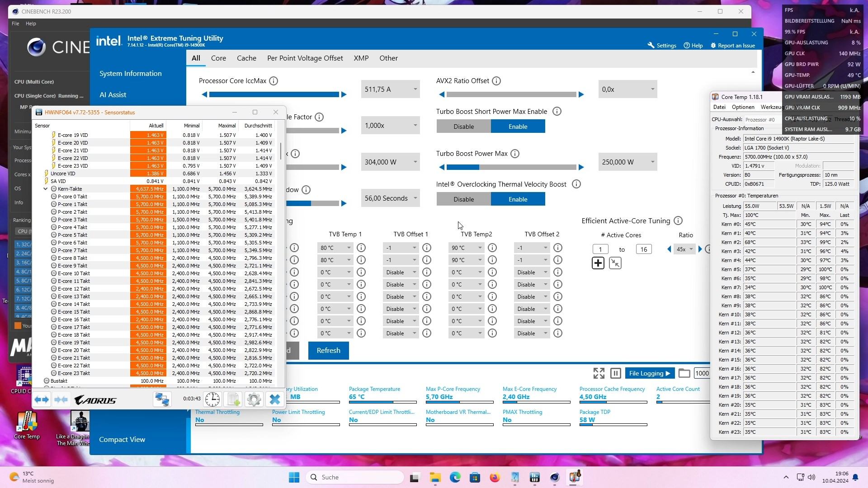Open XTU Help

click(x=693, y=46)
